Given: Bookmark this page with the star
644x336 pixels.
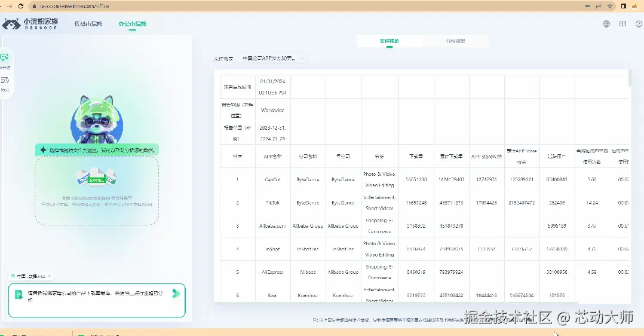Looking at the screenshot, I should click(x=610, y=6).
